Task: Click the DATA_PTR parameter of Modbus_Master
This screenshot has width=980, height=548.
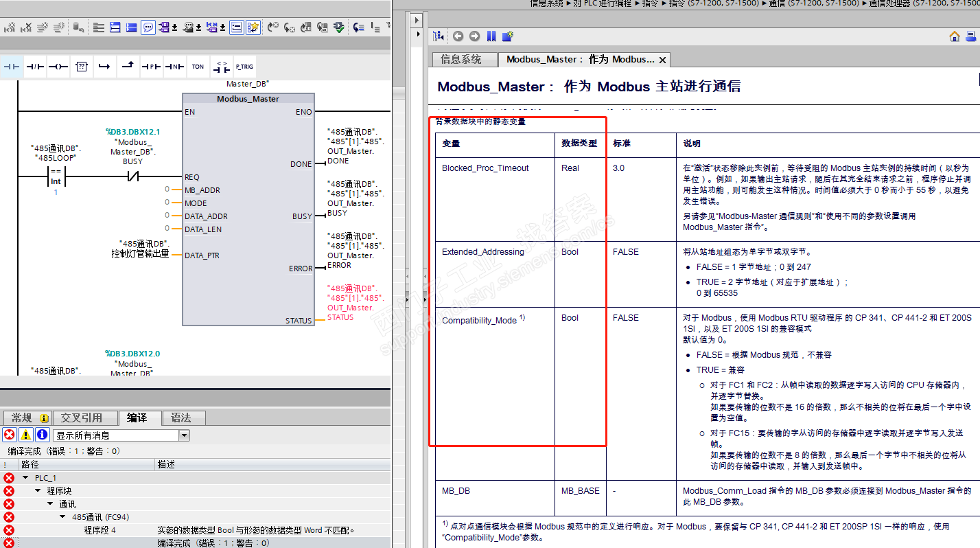Action: [202, 255]
